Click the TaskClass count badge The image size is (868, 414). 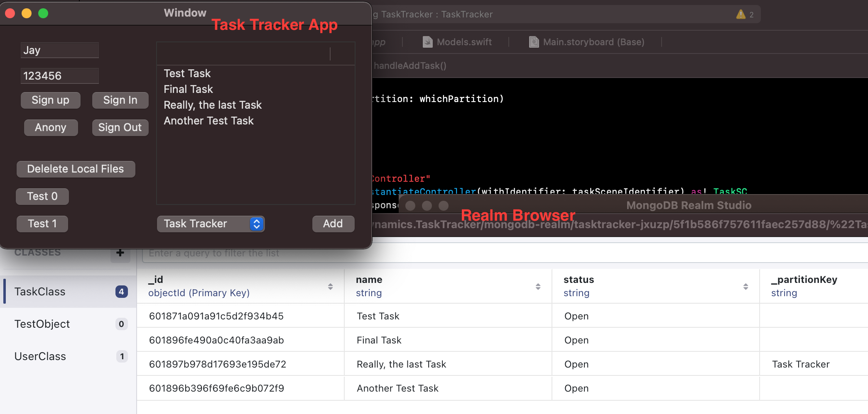[x=121, y=292]
